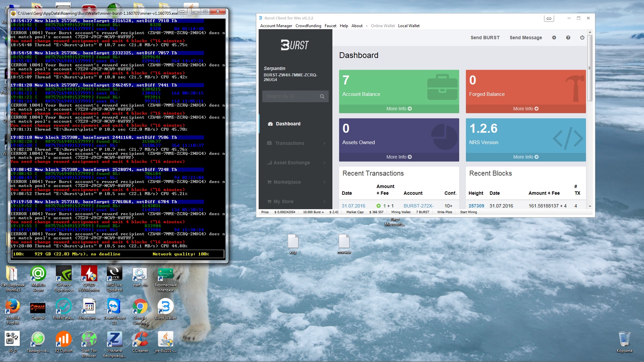Open MSI Live Update 6 icon
The height and width of the screenshot is (362, 644).
point(114,279)
